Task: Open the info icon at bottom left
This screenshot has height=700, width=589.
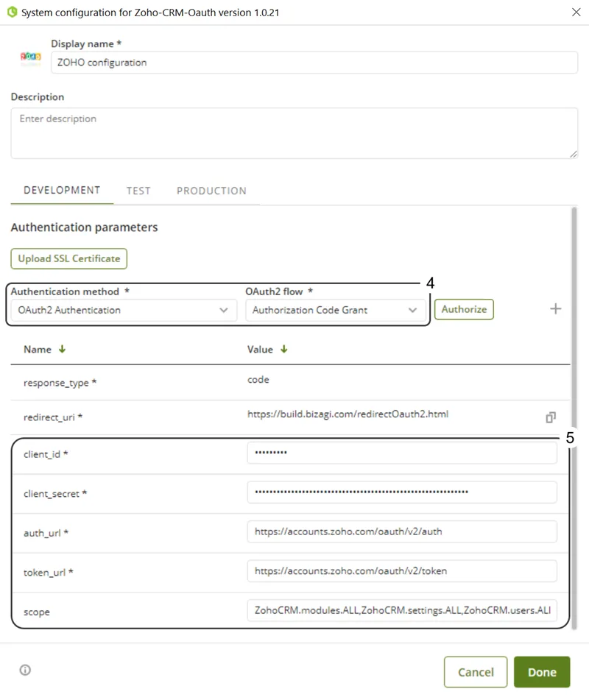Action: click(26, 670)
